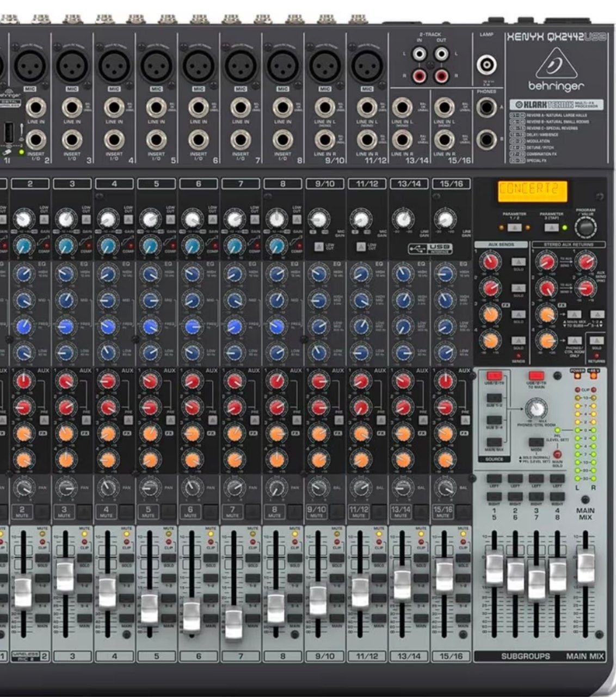Click the channel 5 LINE IN jack

coord(156,108)
